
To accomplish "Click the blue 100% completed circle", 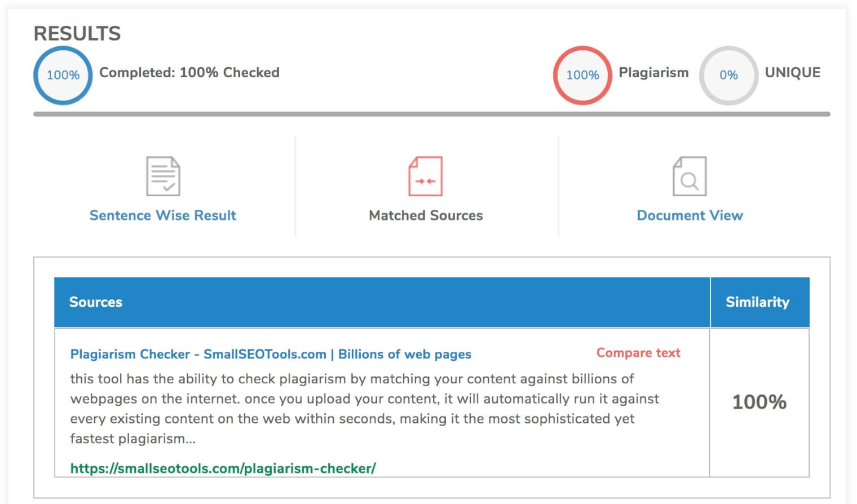I will (x=63, y=75).
